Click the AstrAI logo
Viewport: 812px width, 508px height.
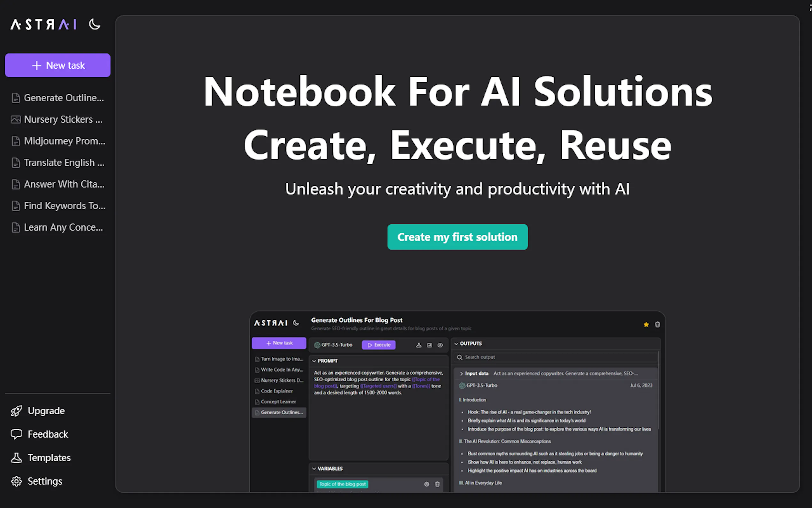point(44,25)
